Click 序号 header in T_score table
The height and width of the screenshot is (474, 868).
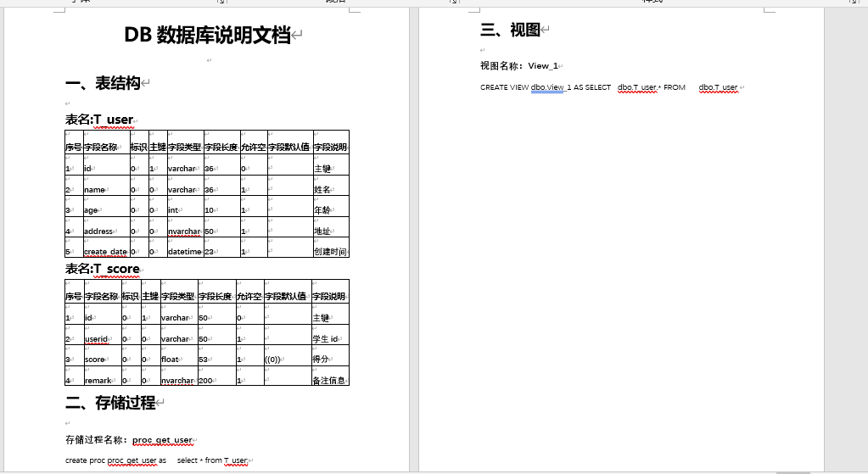pos(75,292)
